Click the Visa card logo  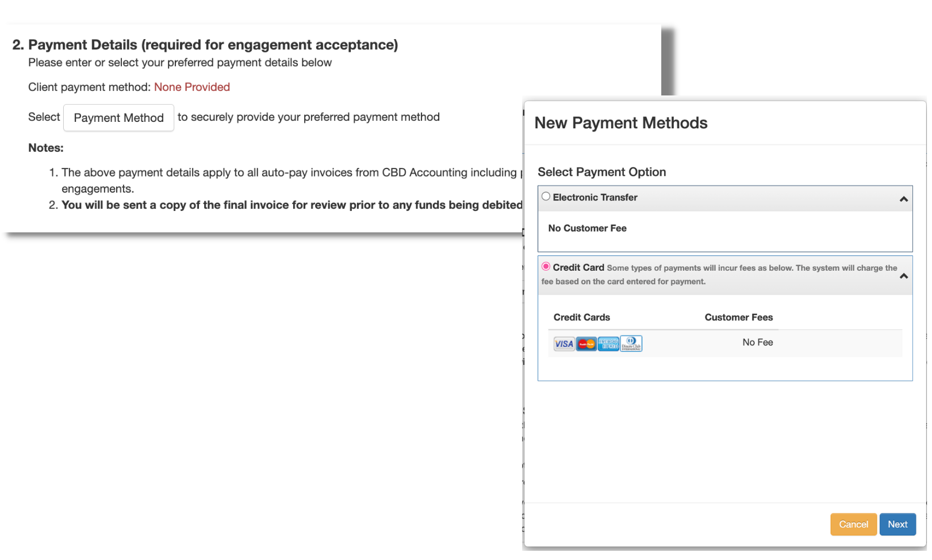point(563,344)
